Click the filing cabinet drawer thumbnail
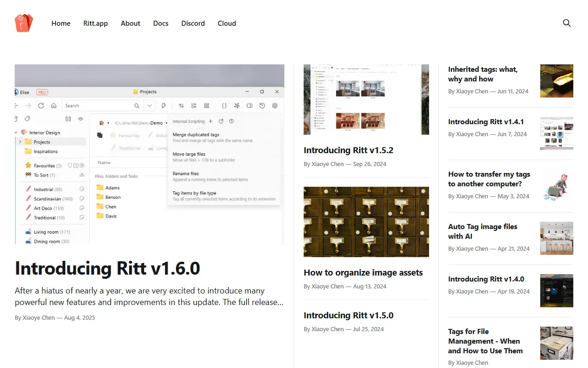Viewport: 588px width, 368px height. point(557,343)
